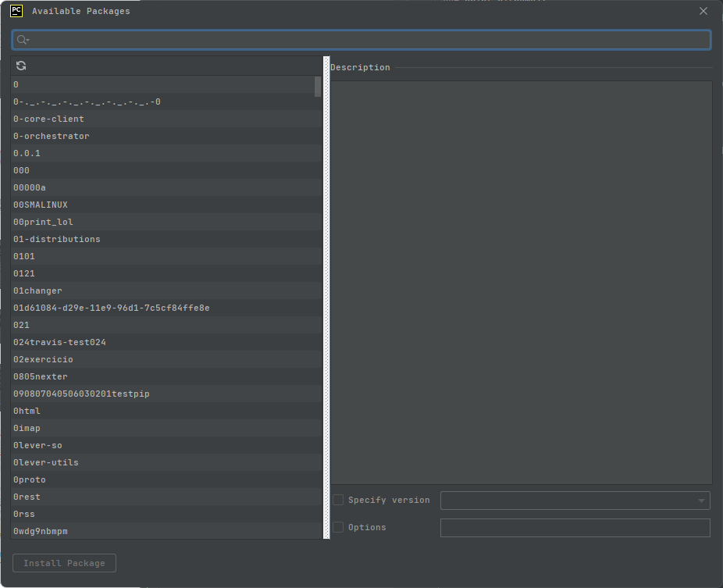Image resolution: width=723 pixels, height=588 pixels.
Task: Click the magnifier icon in the search bar
Action: point(21,39)
